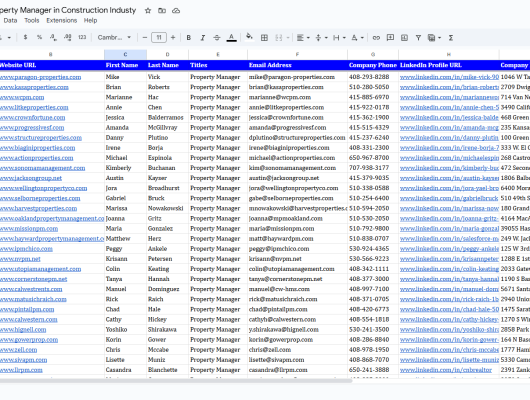Open filter views dropdown
This screenshot has height=400, width=530.
[x=434, y=38]
